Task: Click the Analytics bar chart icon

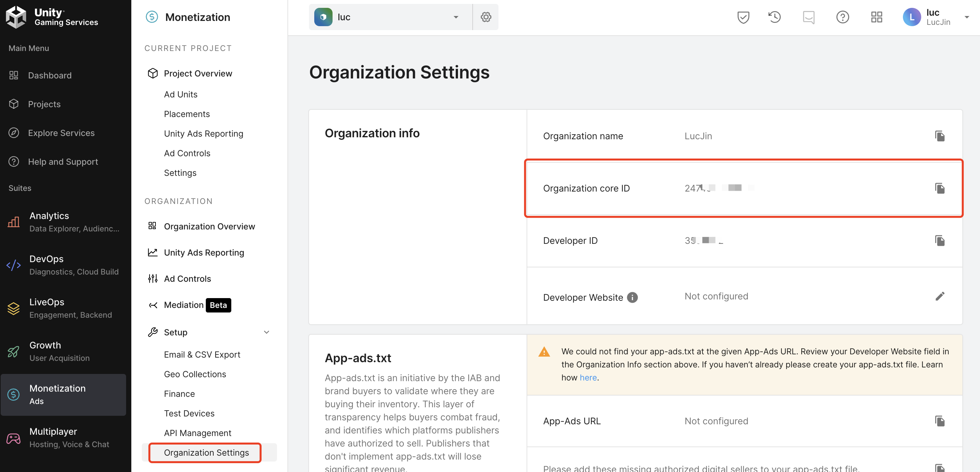Action: click(14, 222)
